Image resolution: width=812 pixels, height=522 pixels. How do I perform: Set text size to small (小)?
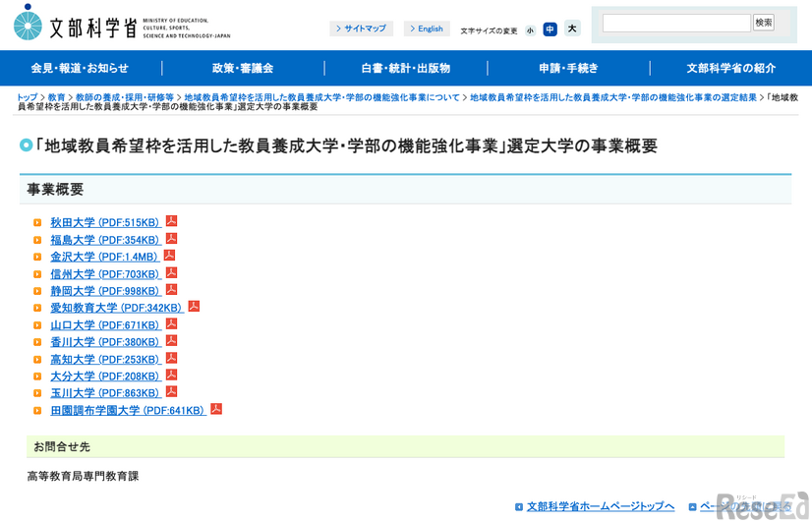pos(530,30)
